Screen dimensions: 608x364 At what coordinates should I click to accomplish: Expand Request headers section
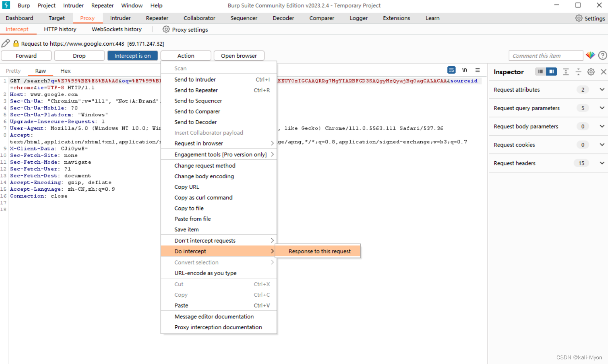(602, 163)
